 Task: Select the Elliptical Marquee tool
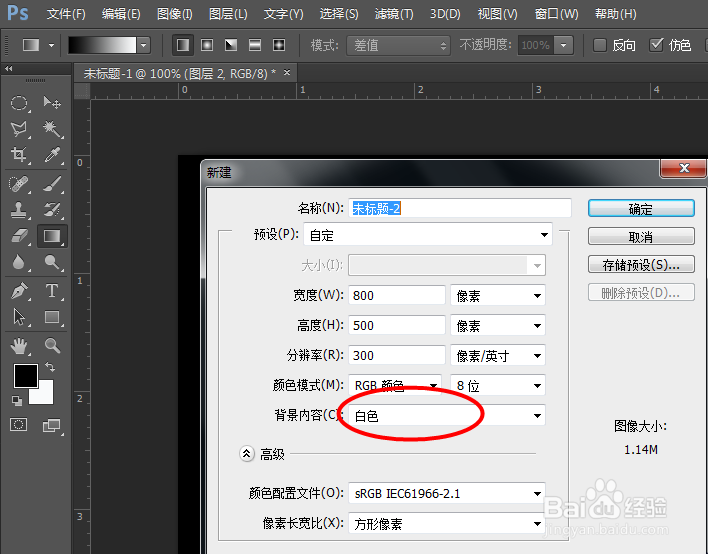[19, 103]
